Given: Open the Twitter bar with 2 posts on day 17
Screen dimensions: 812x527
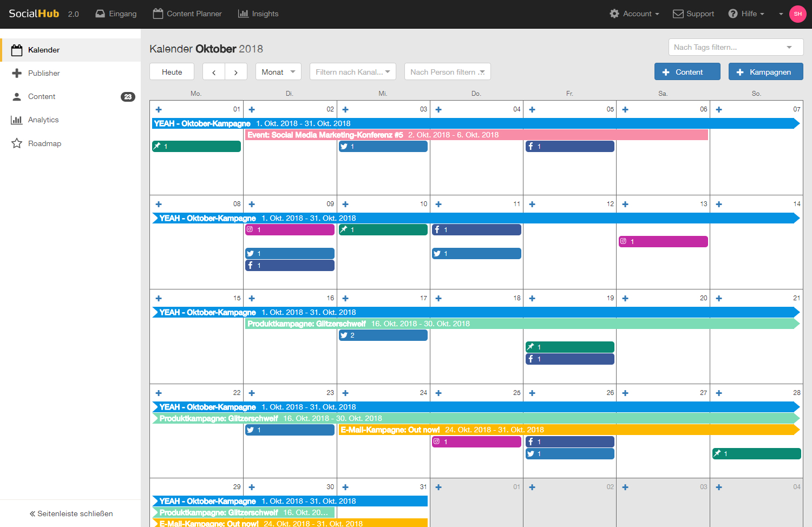Looking at the screenshot, I should tap(383, 335).
